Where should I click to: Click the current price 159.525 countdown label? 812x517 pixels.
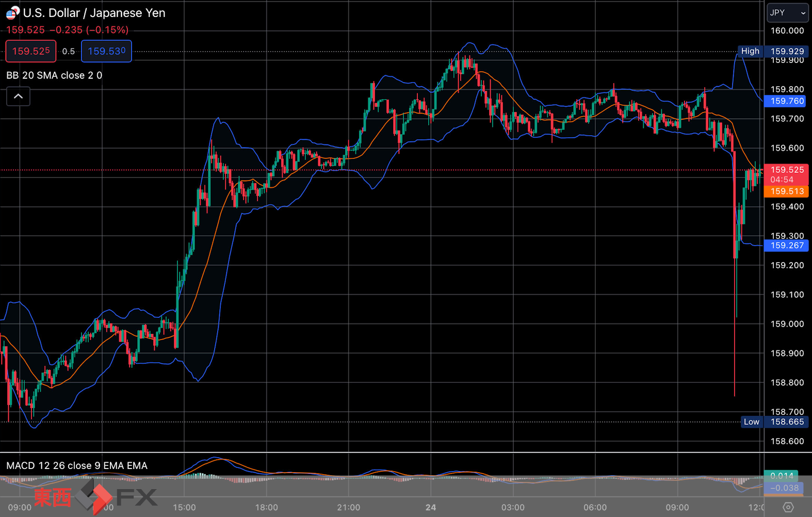click(786, 174)
